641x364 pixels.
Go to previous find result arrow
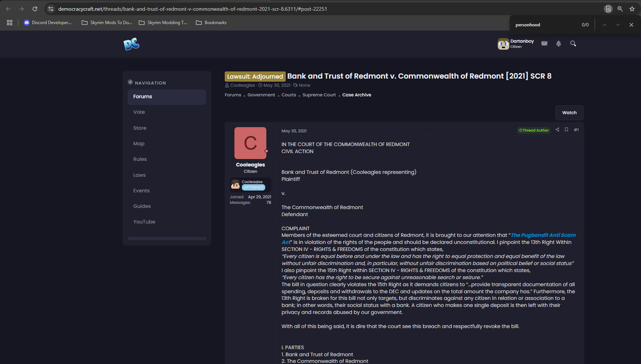click(605, 25)
